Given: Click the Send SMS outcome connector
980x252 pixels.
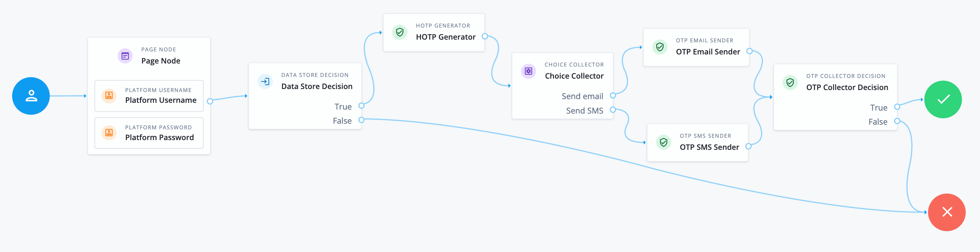Looking at the screenshot, I should [612, 110].
